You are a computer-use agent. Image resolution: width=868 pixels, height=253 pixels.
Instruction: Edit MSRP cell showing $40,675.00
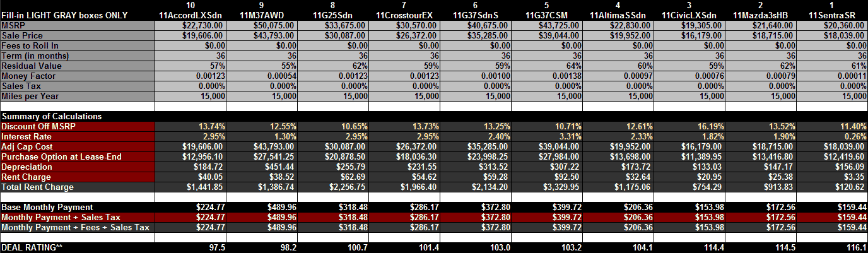[477, 25]
